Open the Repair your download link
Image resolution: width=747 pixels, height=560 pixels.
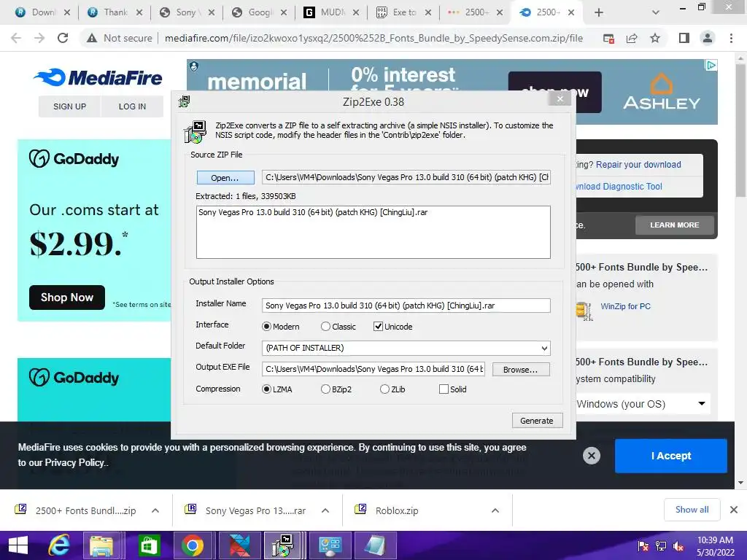pos(638,164)
